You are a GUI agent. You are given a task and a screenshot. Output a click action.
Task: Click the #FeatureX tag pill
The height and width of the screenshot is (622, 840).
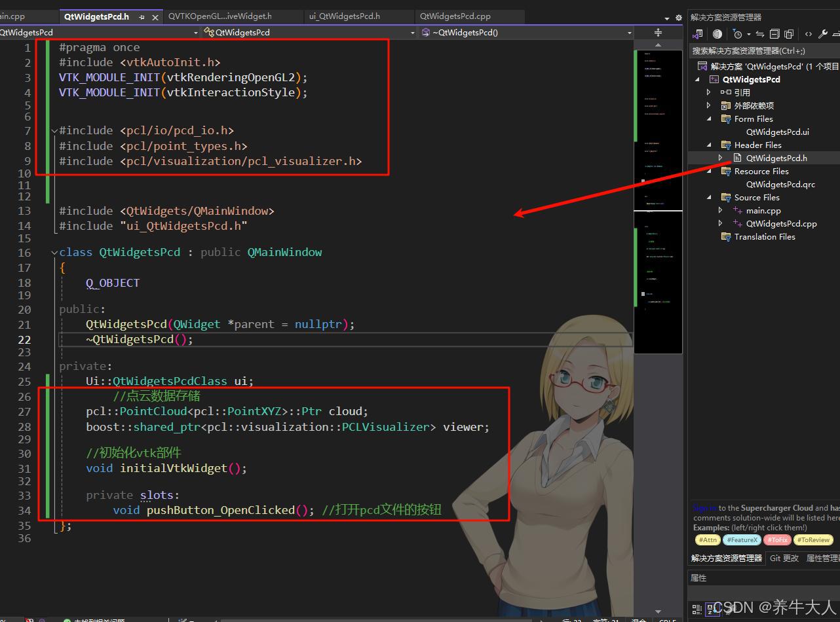coord(742,540)
